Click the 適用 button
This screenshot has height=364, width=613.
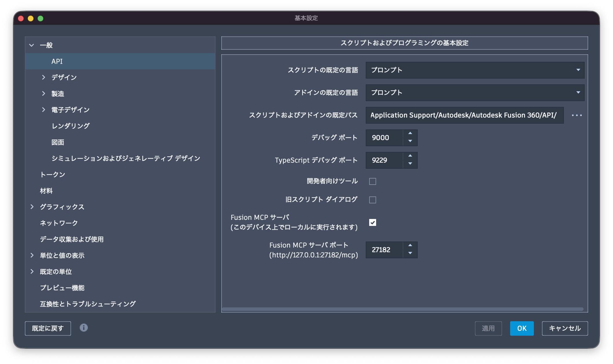click(488, 328)
